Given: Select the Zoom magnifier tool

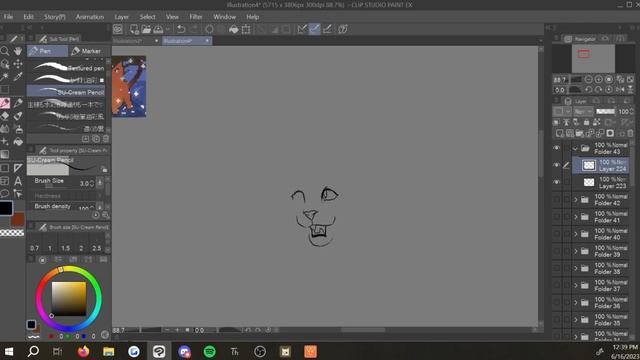Looking at the screenshot, I should [5, 51].
